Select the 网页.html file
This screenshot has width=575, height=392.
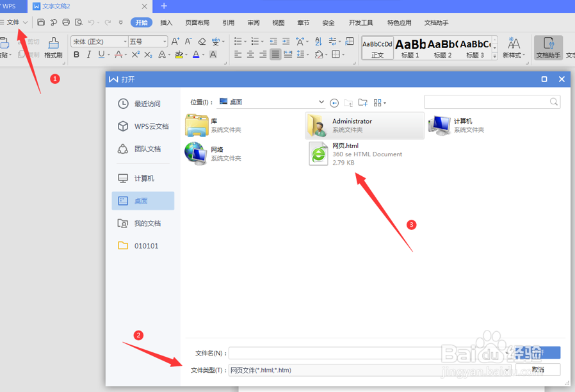point(356,154)
